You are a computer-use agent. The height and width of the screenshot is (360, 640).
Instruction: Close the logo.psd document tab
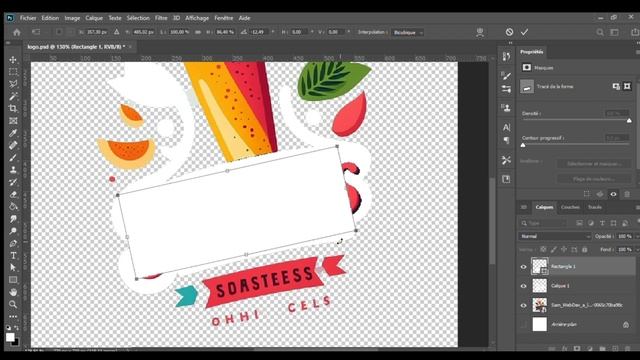(130, 47)
